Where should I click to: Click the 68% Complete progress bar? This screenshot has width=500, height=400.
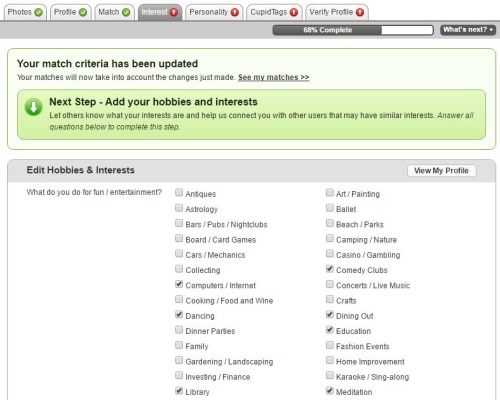(x=353, y=30)
